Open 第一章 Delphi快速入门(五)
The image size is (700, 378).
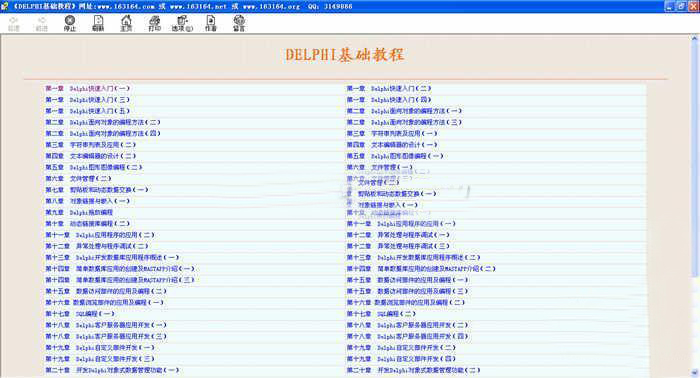(88, 111)
